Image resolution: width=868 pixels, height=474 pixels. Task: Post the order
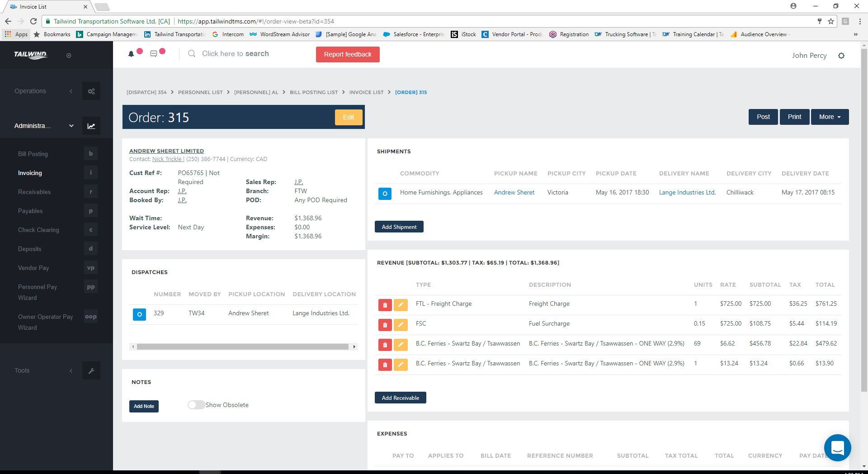(763, 117)
